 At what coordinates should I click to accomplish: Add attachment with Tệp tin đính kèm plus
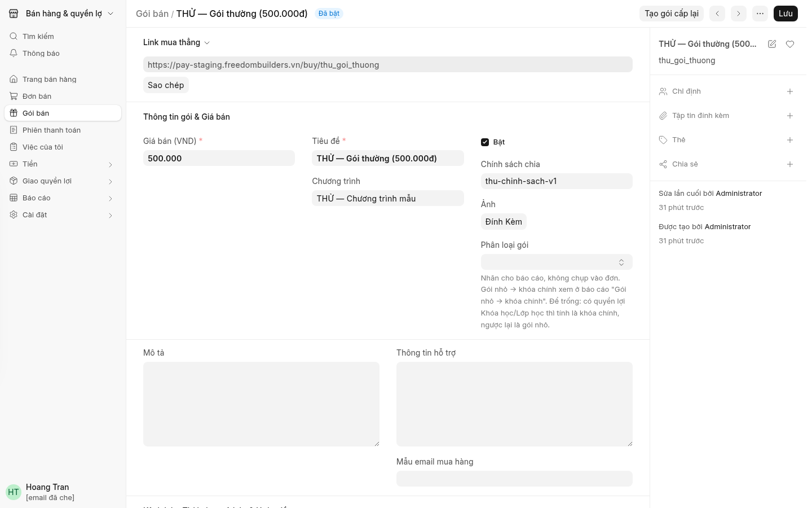(790, 116)
